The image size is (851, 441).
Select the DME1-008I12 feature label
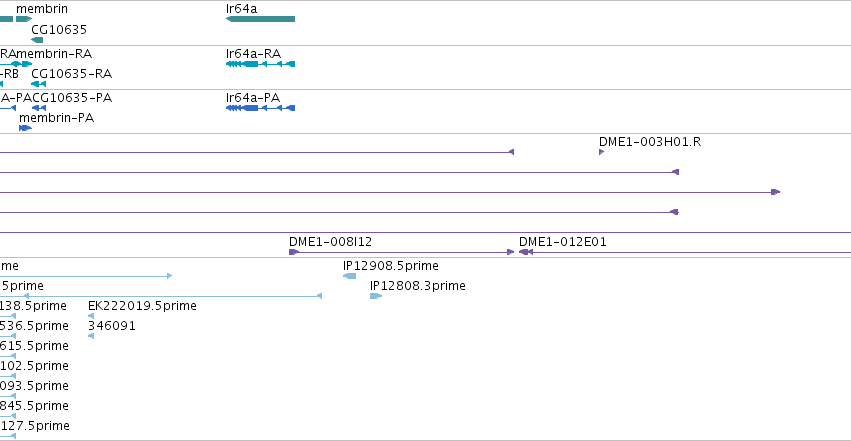click(331, 241)
